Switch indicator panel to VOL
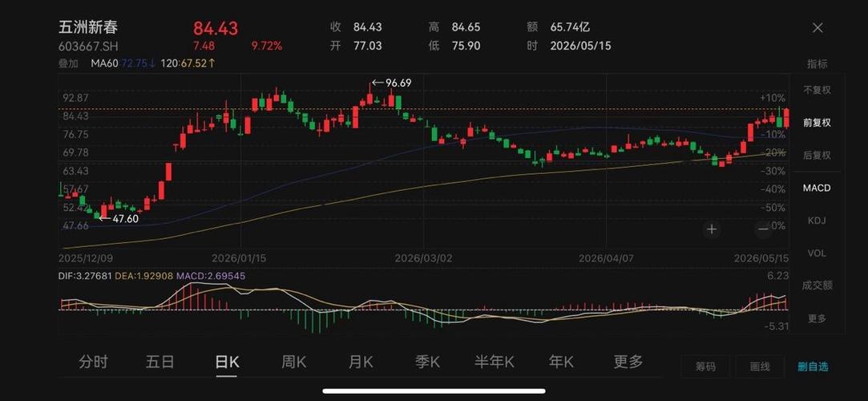 [817, 253]
